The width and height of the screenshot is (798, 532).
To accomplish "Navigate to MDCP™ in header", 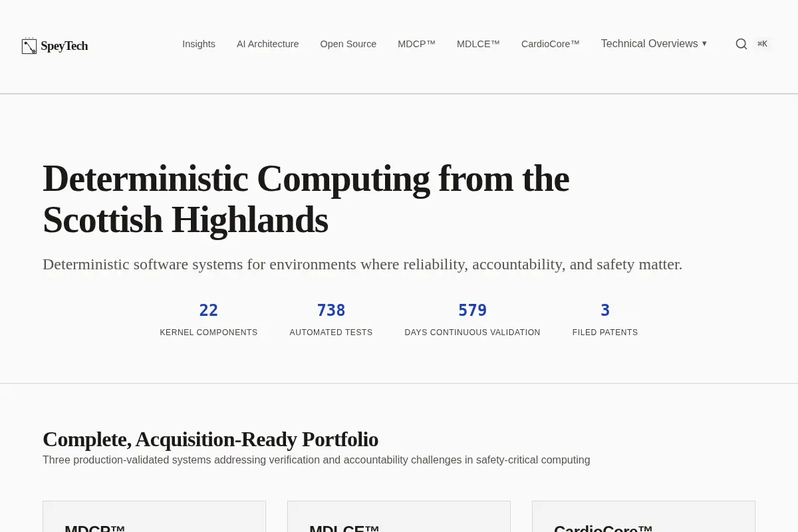I will pos(417,44).
